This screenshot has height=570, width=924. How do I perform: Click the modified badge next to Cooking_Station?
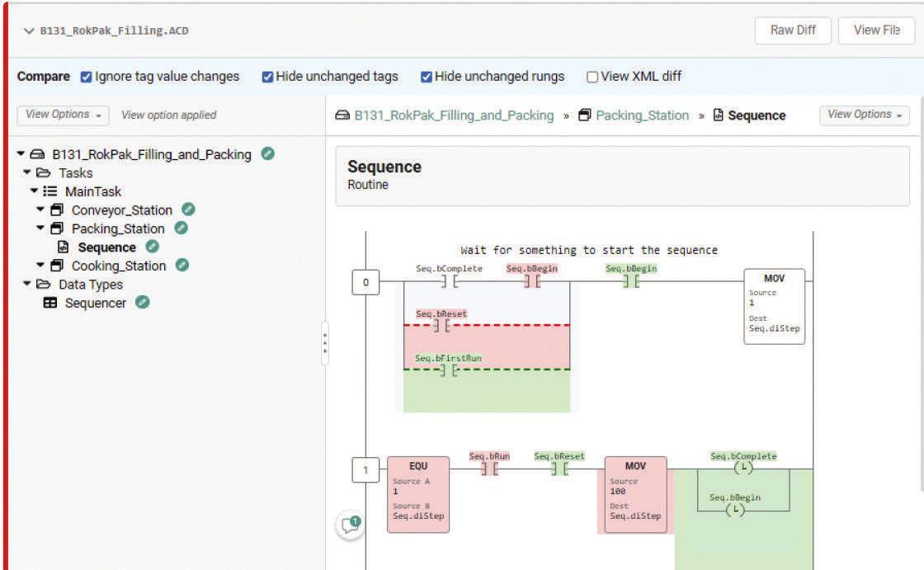click(182, 265)
